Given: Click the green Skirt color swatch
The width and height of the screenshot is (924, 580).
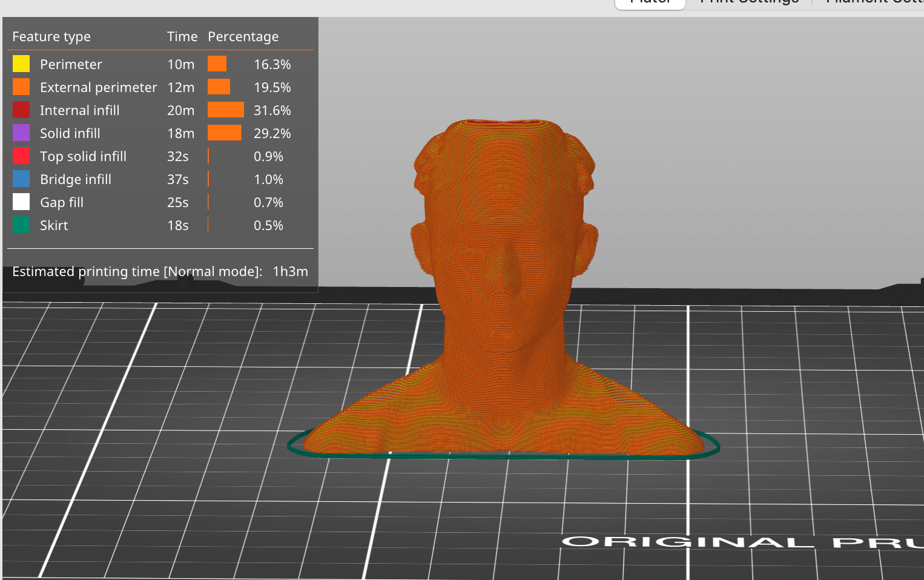Looking at the screenshot, I should click(x=21, y=225).
